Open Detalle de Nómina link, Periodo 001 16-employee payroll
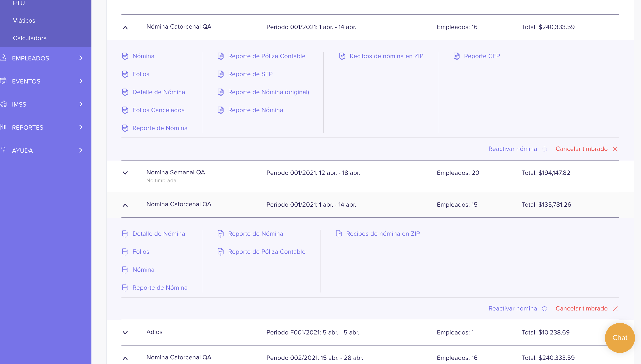This screenshot has width=641, height=364. pyautogui.click(x=159, y=92)
